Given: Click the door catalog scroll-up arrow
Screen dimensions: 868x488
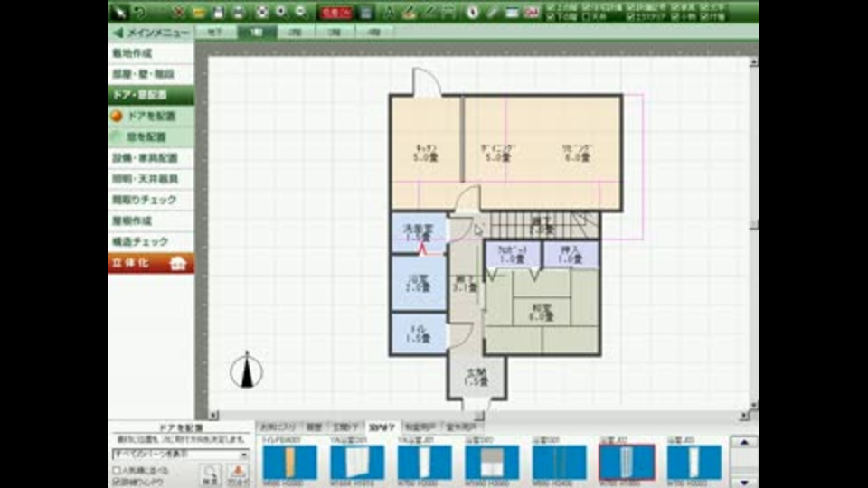Looking at the screenshot, I should [x=744, y=442].
